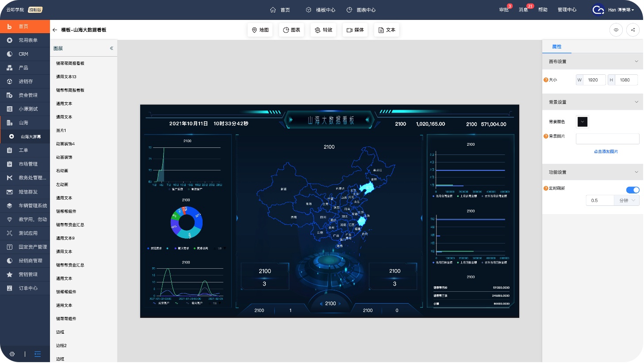Select the 属性 tab
Viewport: 644px width, 363px height.
coord(556,47)
